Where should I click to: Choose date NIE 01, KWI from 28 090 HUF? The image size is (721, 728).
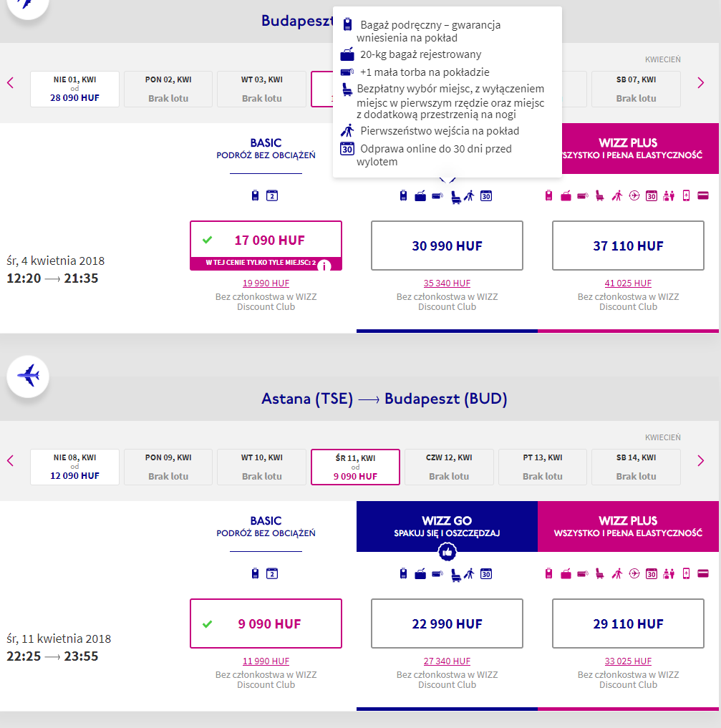[x=74, y=89]
